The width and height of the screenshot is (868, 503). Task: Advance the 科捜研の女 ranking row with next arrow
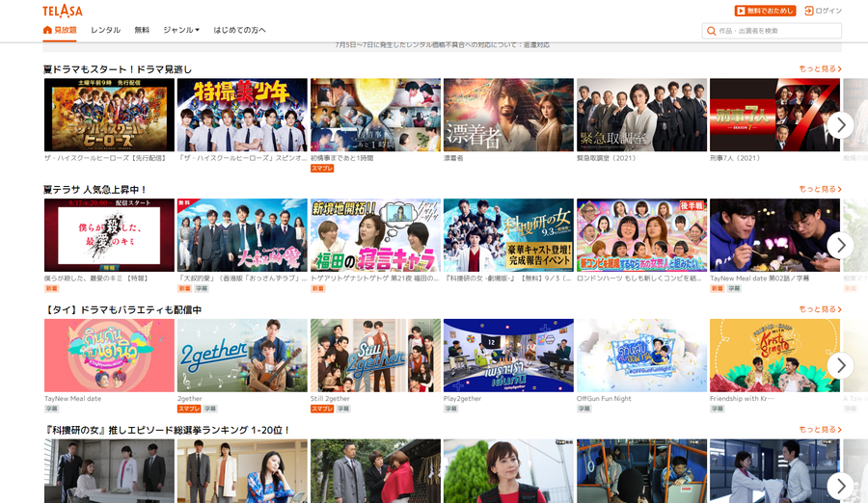coord(840,486)
